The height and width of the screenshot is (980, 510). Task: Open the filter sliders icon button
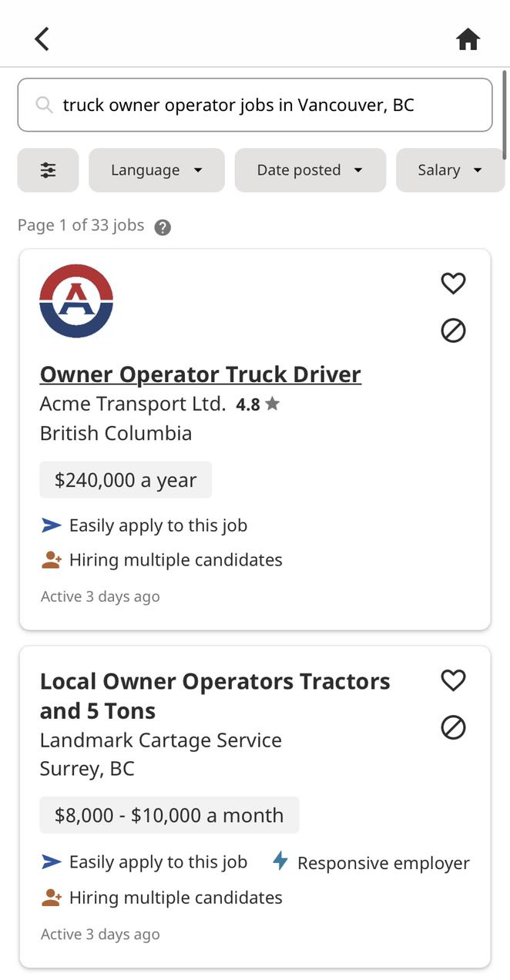pos(48,170)
